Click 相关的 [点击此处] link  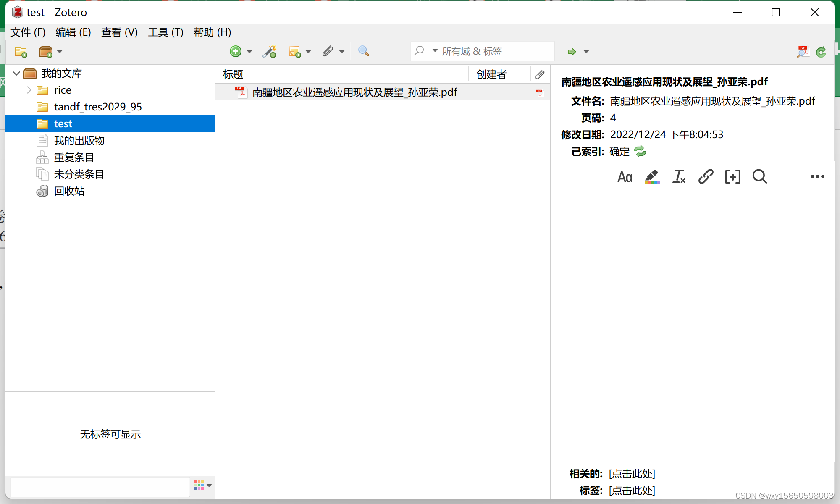click(632, 474)
